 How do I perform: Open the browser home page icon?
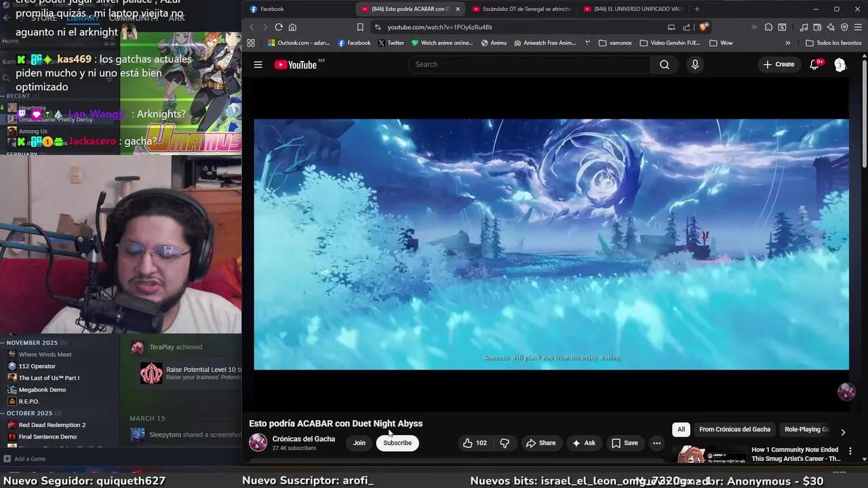point(292,27)
